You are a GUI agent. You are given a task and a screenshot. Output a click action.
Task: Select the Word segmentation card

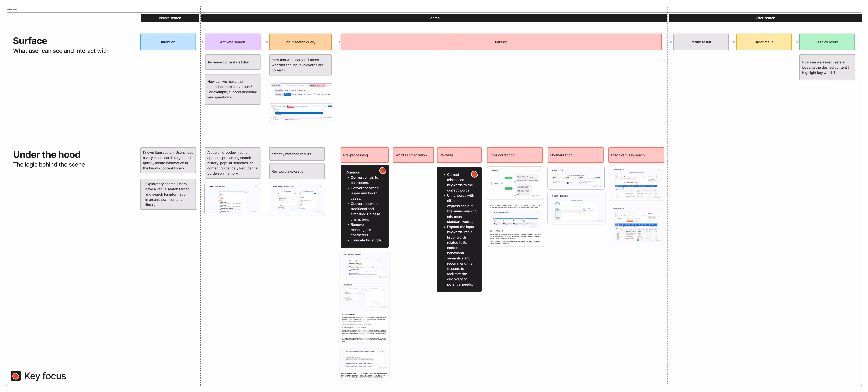tap(413, 155)
